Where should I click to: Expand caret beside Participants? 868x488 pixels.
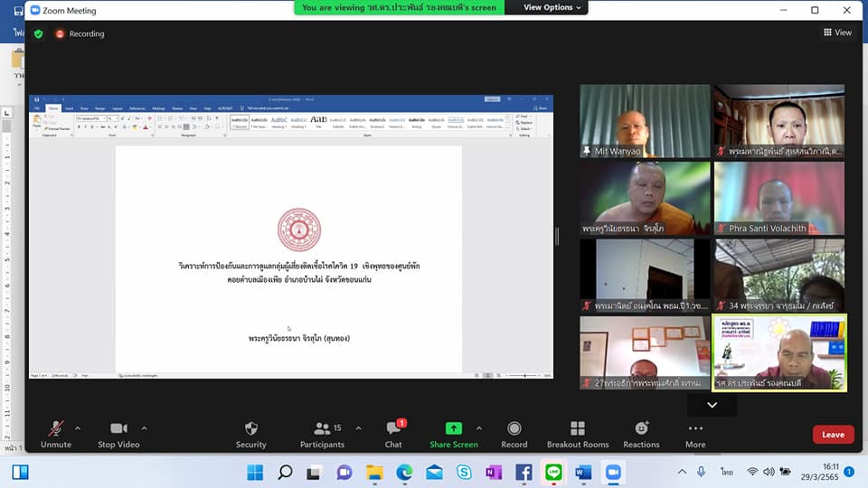coord(358,428)
